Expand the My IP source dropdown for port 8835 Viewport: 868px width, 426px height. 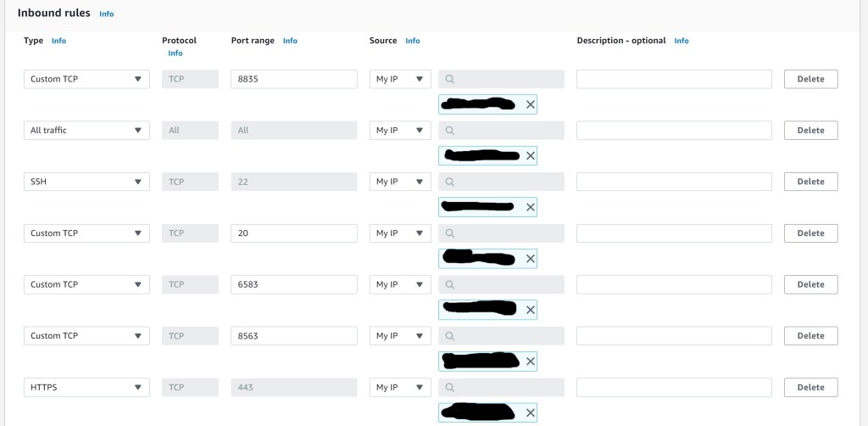click(400, 79)
